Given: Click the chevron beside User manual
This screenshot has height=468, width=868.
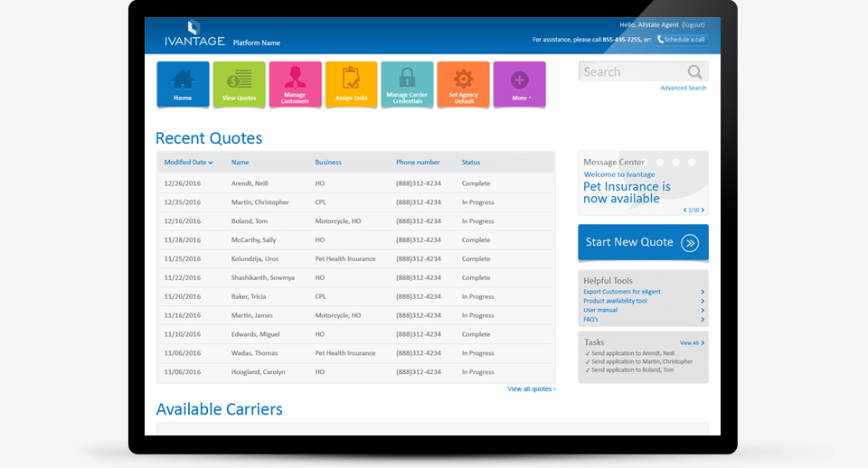Looking at the screenshot, I should [703, 310].
